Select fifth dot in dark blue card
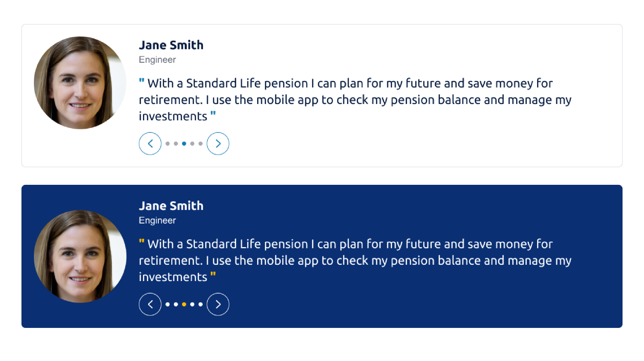The image size is (644, 361). pos(200,304)
